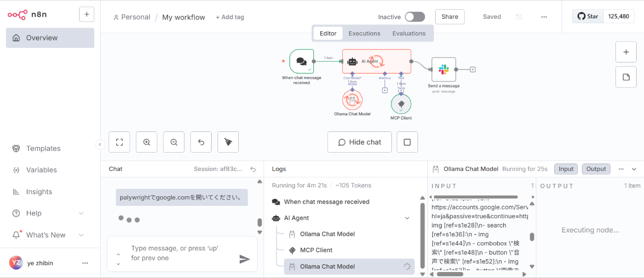The height and width of the screenshot is (278, 644).
Task: Open Variables from the sidebar
Action: tap(41, 170)
